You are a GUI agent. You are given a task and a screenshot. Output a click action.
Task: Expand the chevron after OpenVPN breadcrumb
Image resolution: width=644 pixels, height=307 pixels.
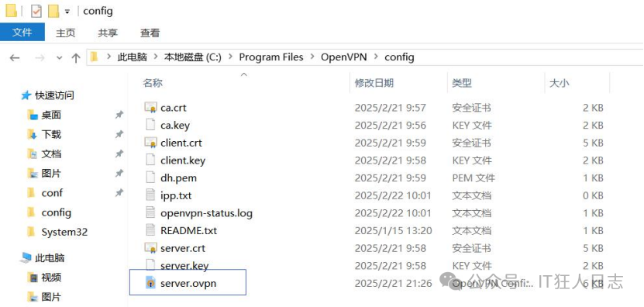pyautogui.click(x=376, y=57)
